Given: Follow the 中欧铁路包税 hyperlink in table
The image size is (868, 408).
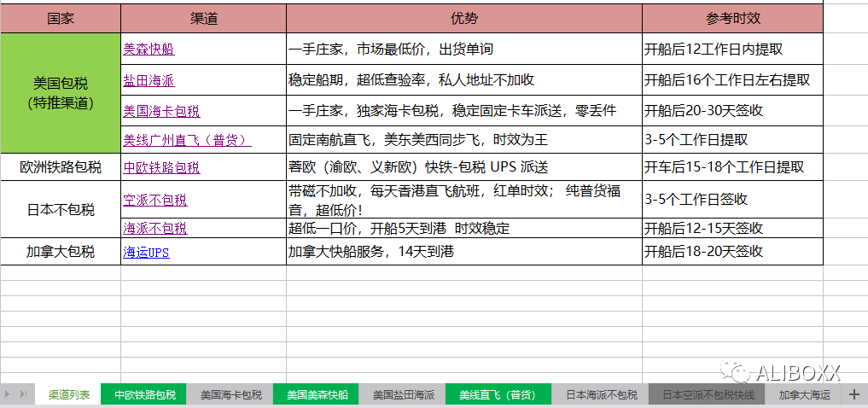Looking at the screenshot, I should tap(161, 168).
